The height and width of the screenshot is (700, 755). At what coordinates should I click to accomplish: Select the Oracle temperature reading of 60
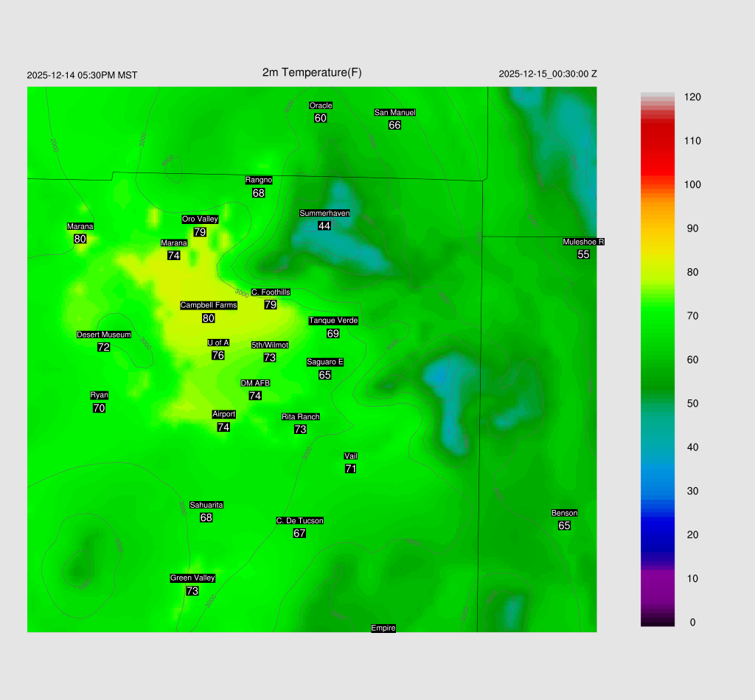point(321,118)
